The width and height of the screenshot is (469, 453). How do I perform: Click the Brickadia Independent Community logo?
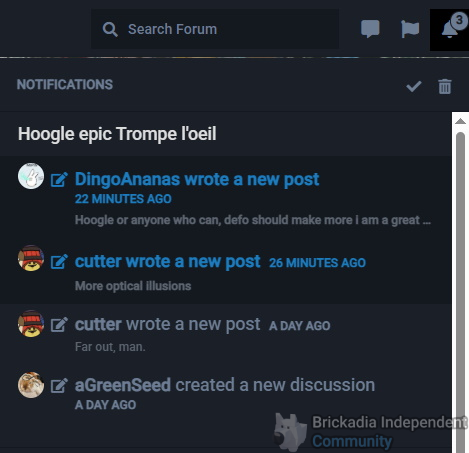pos(370,432)
